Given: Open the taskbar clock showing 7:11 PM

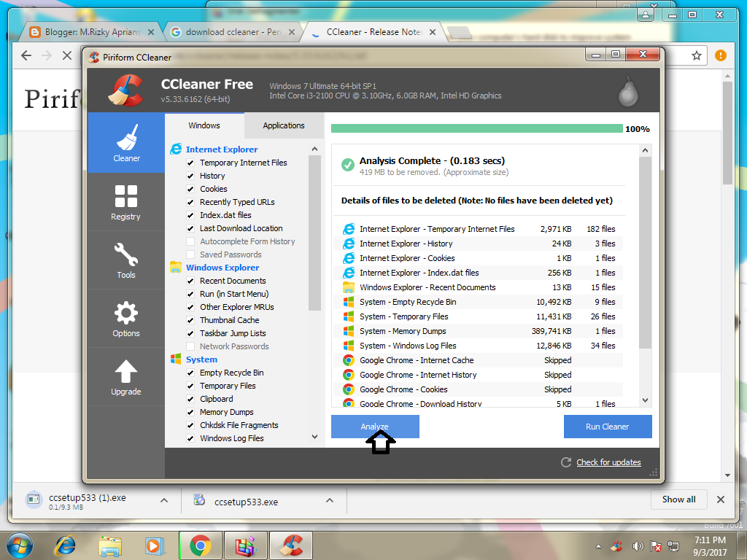Looking at the screenshot, I should click(710, 546).
